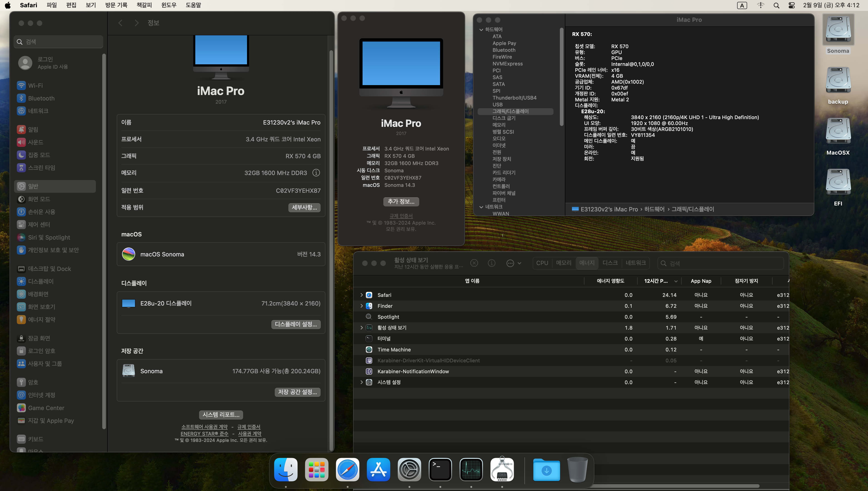Select Thunderbolt/USB4 in hardware tree
This screenshot has width=868, height=491.
pos(514,98)
